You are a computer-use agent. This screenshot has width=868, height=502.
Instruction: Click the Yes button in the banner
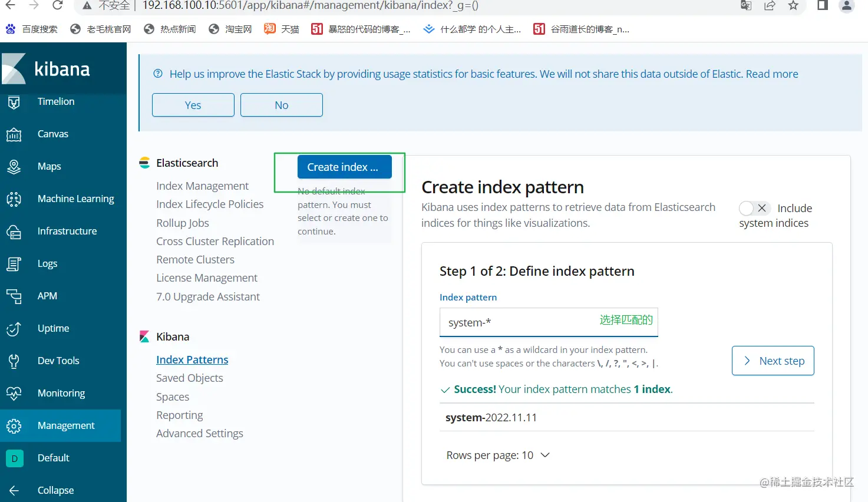193,105
